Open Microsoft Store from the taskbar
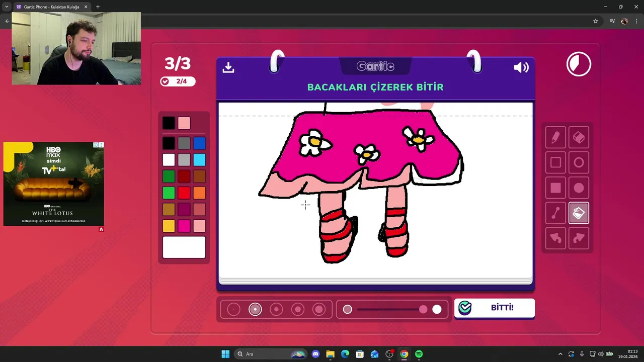This screenshot has width=644, height=362. point(360,354)
